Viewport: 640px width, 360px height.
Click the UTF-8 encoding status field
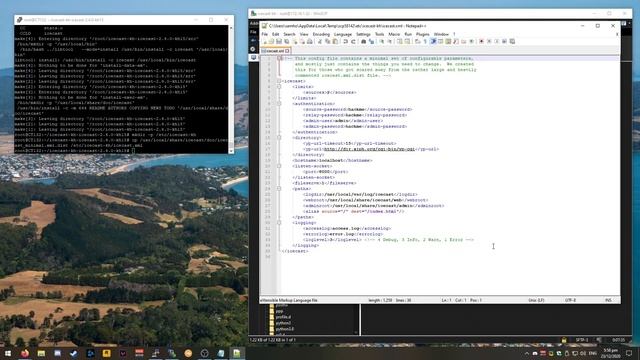click(x=570, y=300)
